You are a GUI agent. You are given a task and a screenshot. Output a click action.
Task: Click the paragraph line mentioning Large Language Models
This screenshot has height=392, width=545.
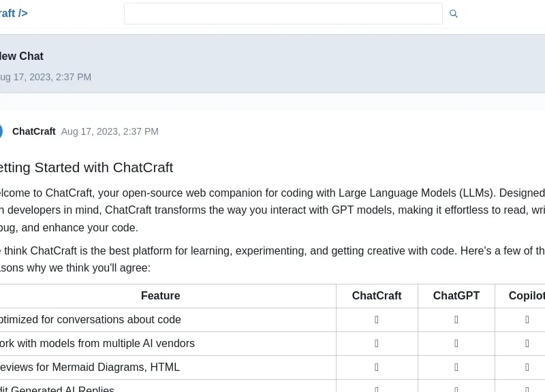pyautogui.click(x=272, y=193)
